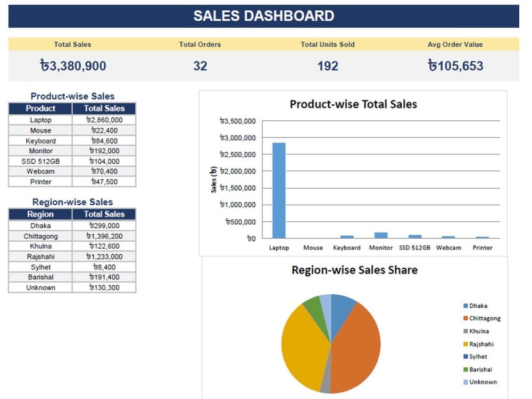Screen dimensions: 532x399
Task: Click the Khulna sales value ৳122,600
Action: [104, 246]
